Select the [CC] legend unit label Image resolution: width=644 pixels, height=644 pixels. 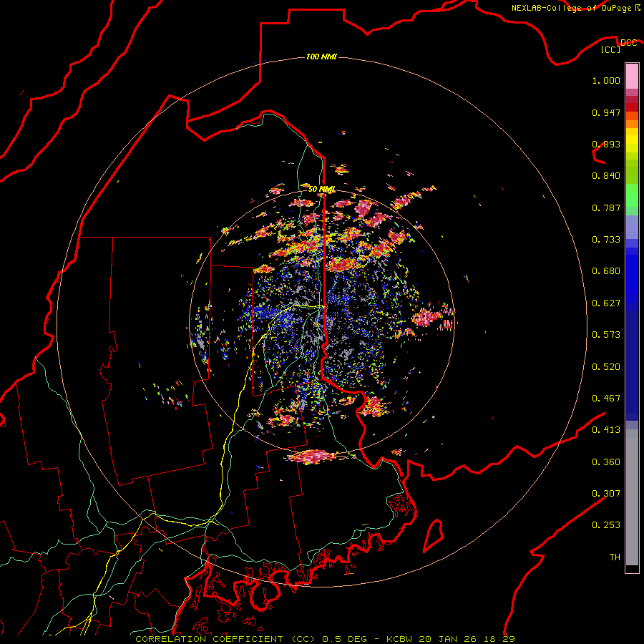[x=610, y=49]
